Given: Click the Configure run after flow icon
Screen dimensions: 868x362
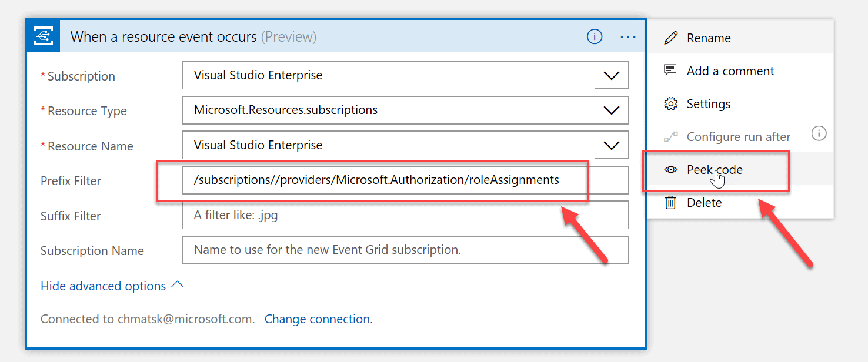Looking at the screenshot, I should pos(670,137).
